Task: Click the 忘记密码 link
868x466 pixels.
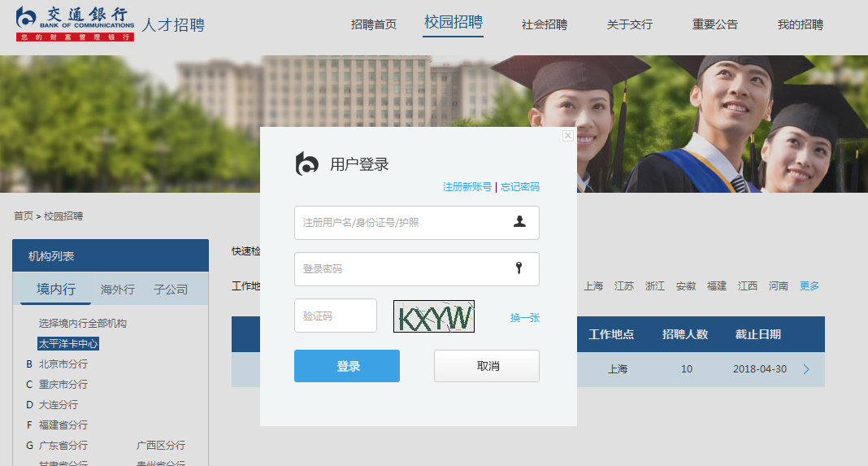Action: [x=520, y=187]
